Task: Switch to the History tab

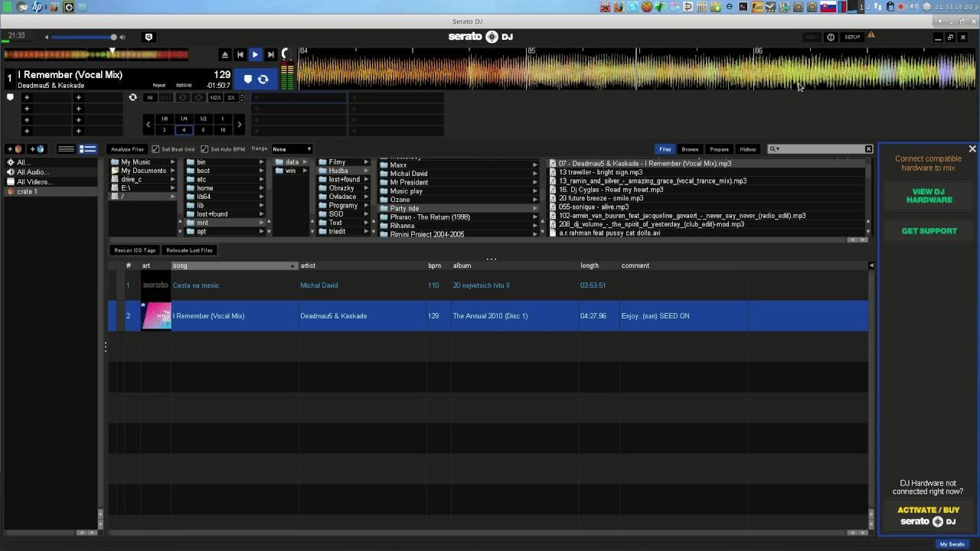Action: pyautogui.click(x=748, y=148)
